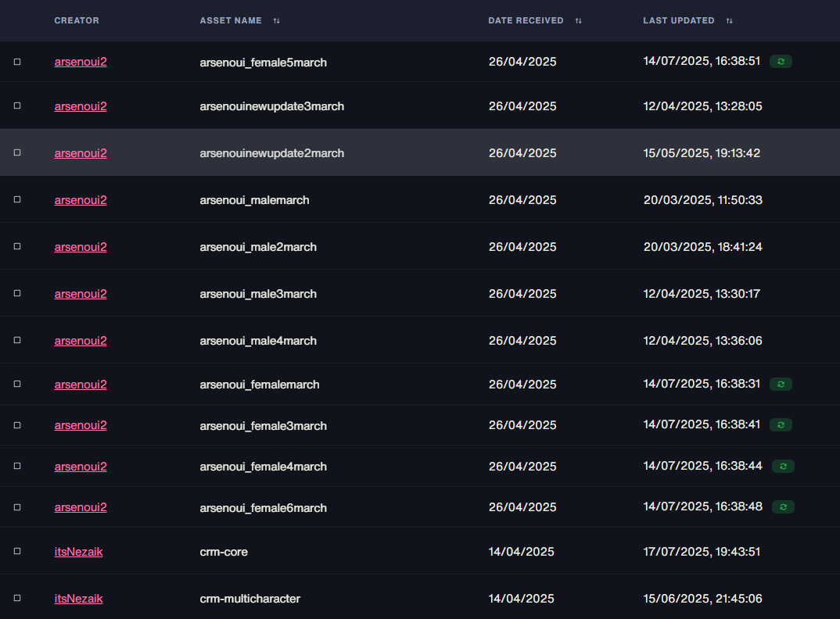This screenshot has width=840, height=619.
Task: Sort by Last Updated arrows icon
Action: [x=729, y=21]
